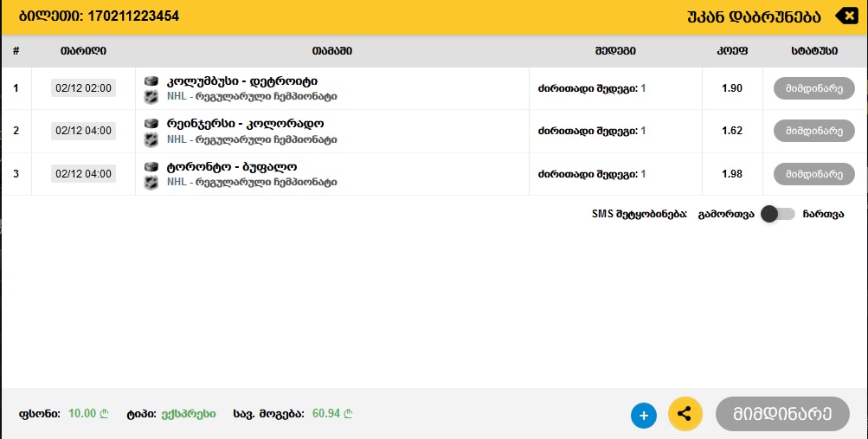
Task: Click მიმდინარე status in ტორონტო - ბუფალო row
Action: [x=813, y=174]
